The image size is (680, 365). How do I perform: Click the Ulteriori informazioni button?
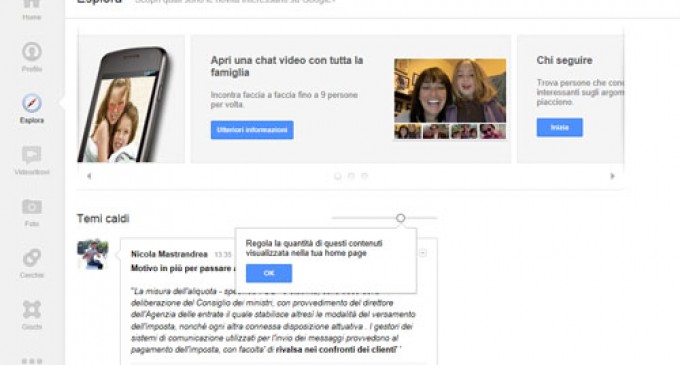[252, 130]
